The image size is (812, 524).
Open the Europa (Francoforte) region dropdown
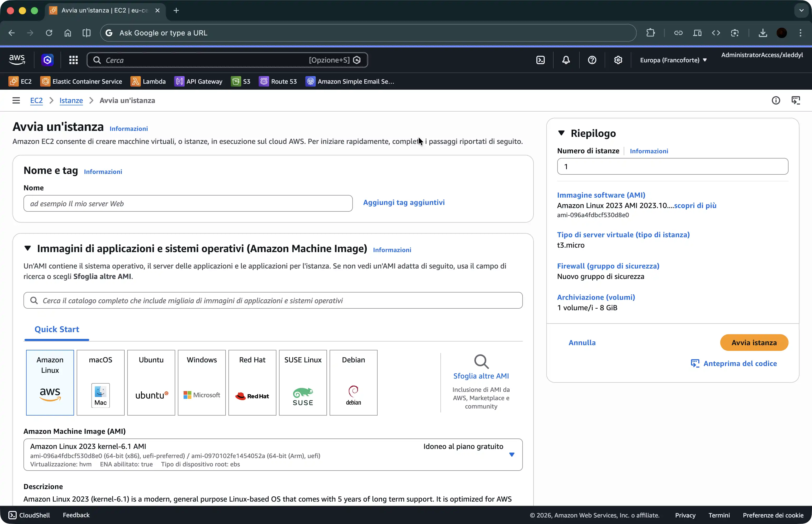click(673, 60)
